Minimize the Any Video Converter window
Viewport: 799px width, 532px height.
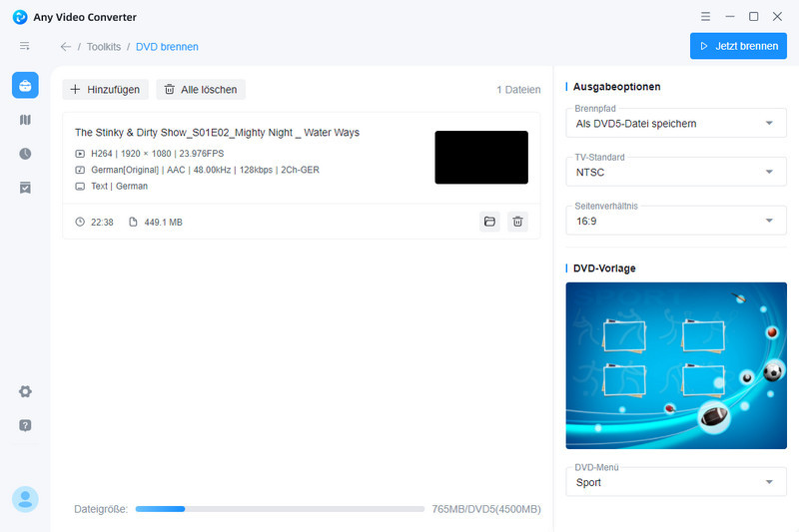click(x=730, y=17)
